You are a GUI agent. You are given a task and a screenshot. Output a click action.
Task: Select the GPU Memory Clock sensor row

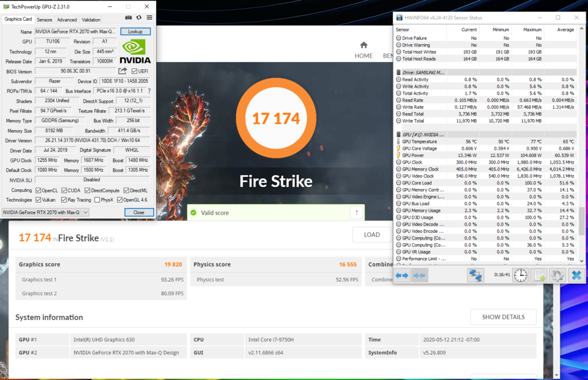(485, 169)
